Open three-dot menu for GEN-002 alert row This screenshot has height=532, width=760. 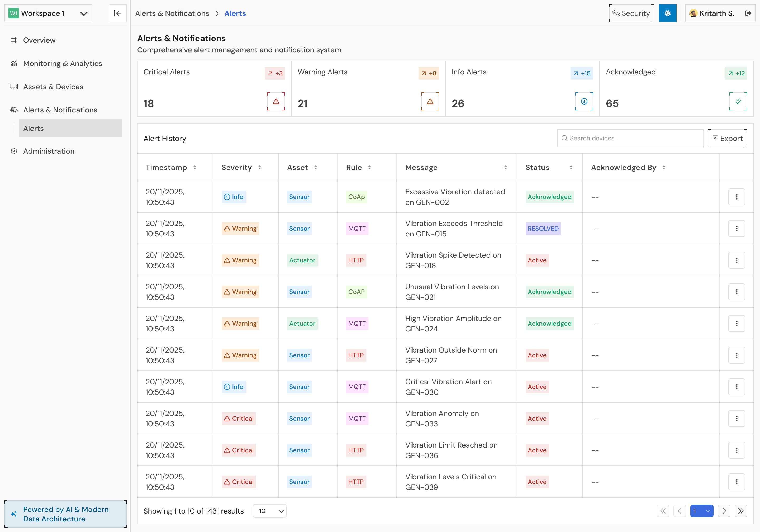pyautogui.click(x=736, y=197)
